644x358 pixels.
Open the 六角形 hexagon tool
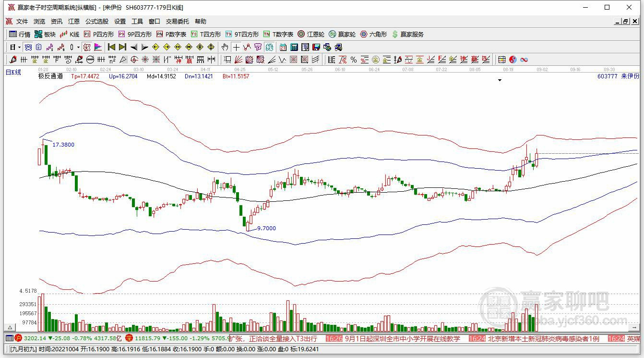point(373,34)
